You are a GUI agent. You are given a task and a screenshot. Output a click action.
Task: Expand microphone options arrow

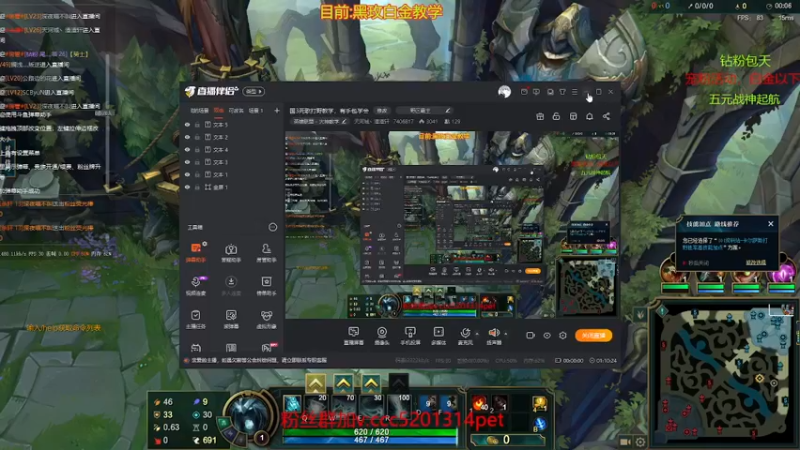477,334
